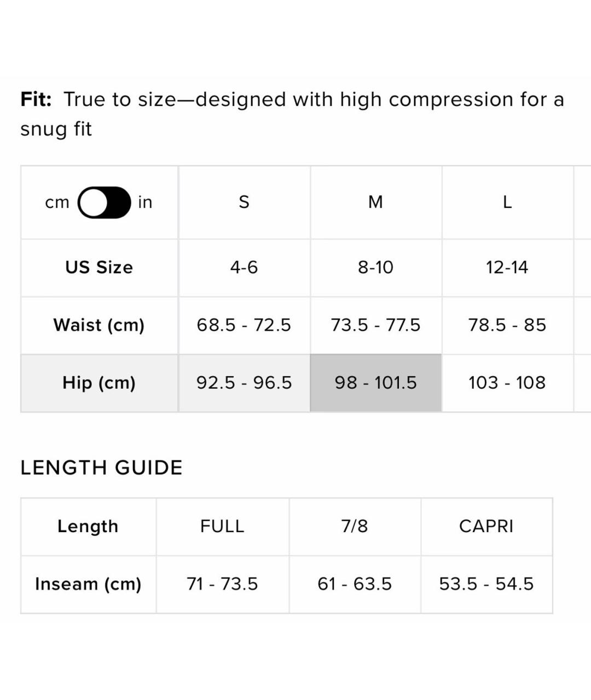Select the 12-14 US size cell
The width and height of the screenshot is (591, 700).
(507, 267)
